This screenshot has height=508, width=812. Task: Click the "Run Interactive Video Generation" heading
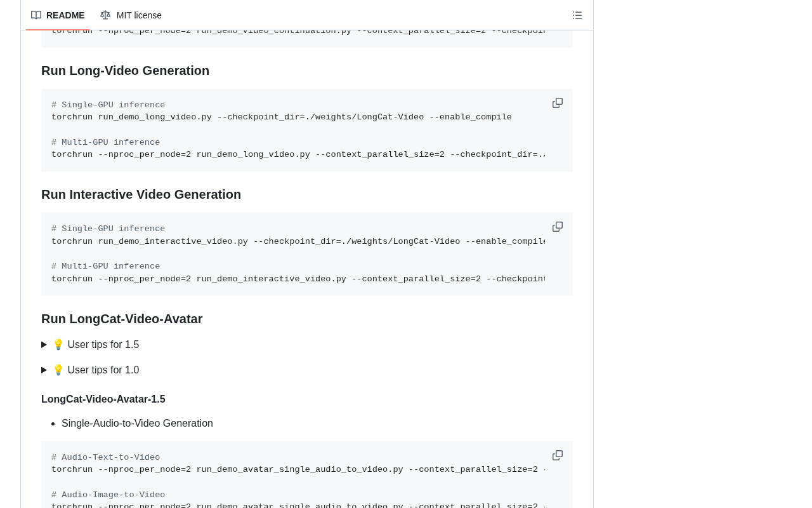coord(141,194)
